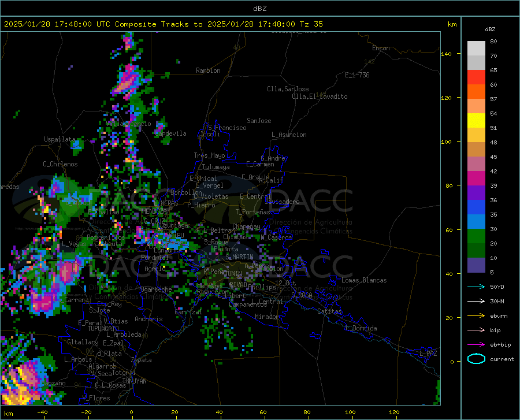
Task: Click the white 30HM arrow in legend
Action: click(x=476, y=302)
